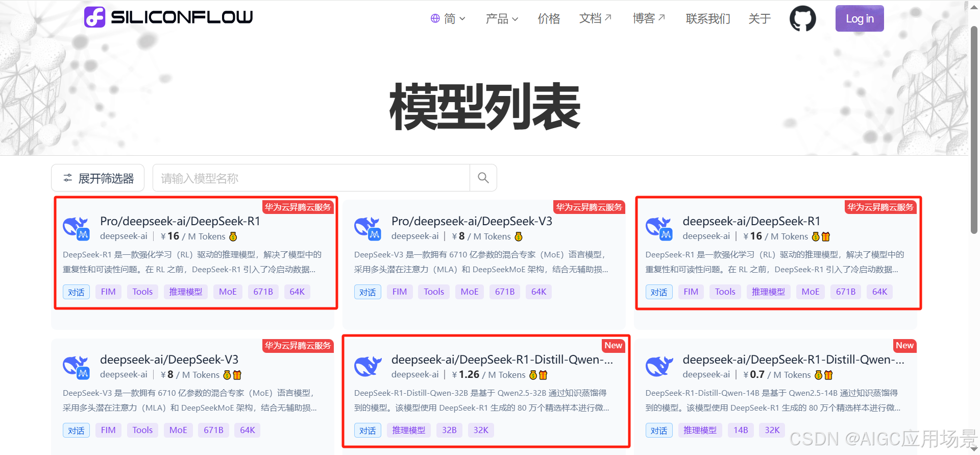Click MoE tag on deepseek-ai/DeepSeek-R1 card
This screenshot has width=980, height=455.
811,292
